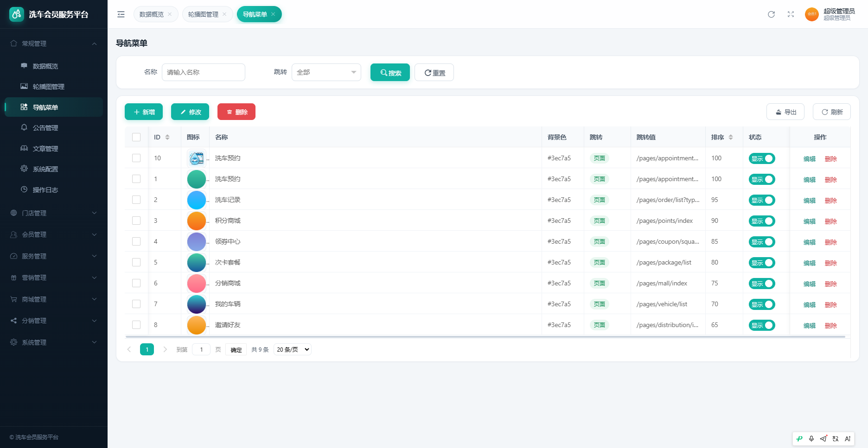Viewport: 868px width, 448px height.
Task: Toggle 显示 switch for 领券中心 row
Action: (762, 242)
